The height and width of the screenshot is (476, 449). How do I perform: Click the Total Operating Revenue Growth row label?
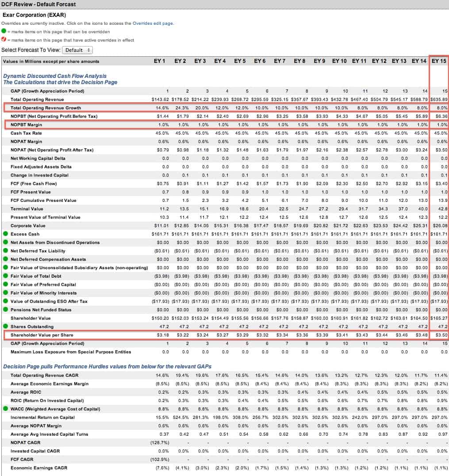point(46,108)
